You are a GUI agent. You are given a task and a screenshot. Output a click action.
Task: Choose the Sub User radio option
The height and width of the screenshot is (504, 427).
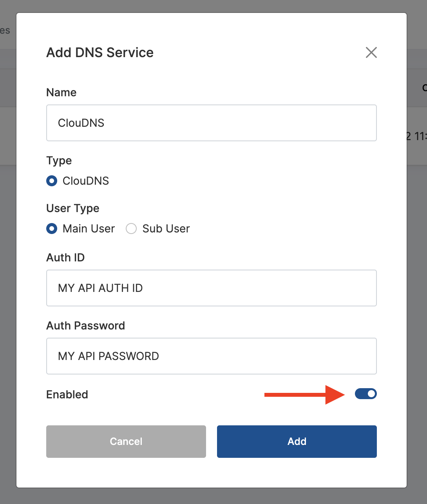point(131,229)
